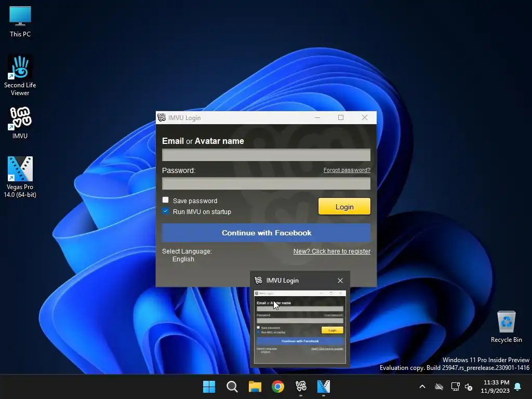The height and width of the screenshot is (399, 532).
Task: Click the yellow Login button
Action: tap(344, 207)
